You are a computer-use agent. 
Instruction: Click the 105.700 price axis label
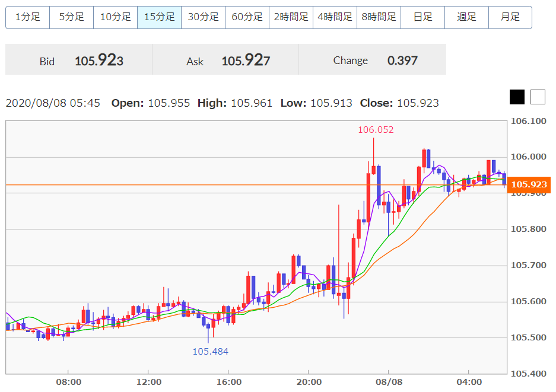(528, 265)
